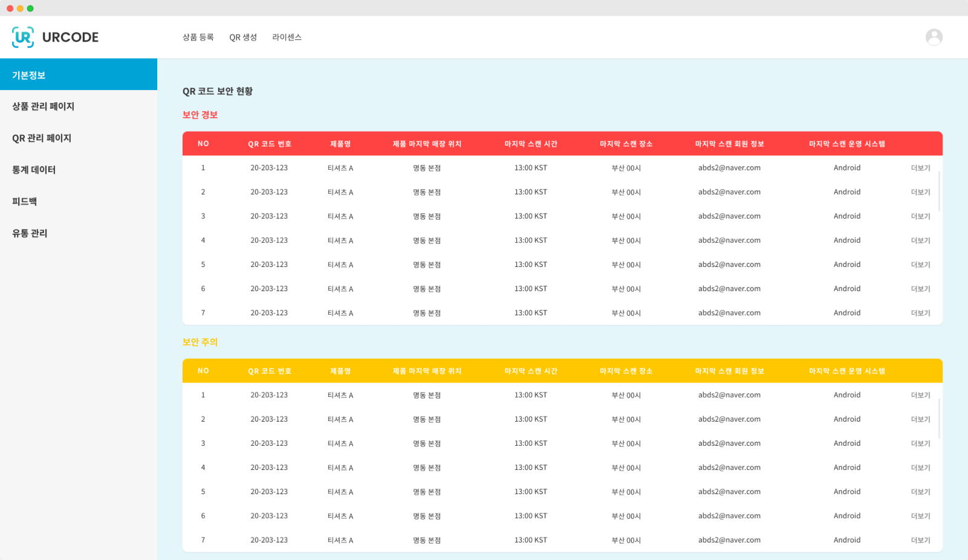Switch to 통계 데이터 section
Image resolution: width=968 pixels, height=560 pixels.
pos(34,170)
